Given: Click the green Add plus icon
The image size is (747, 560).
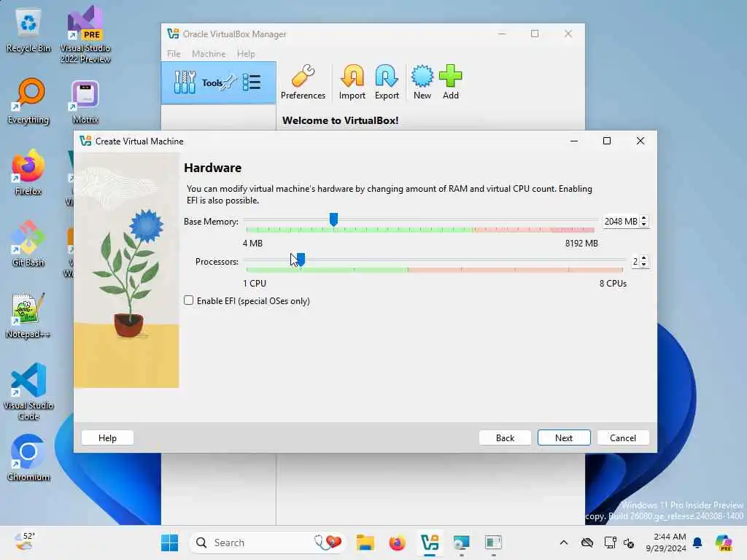Looking at the screenshot, I should tap(450, 76).
